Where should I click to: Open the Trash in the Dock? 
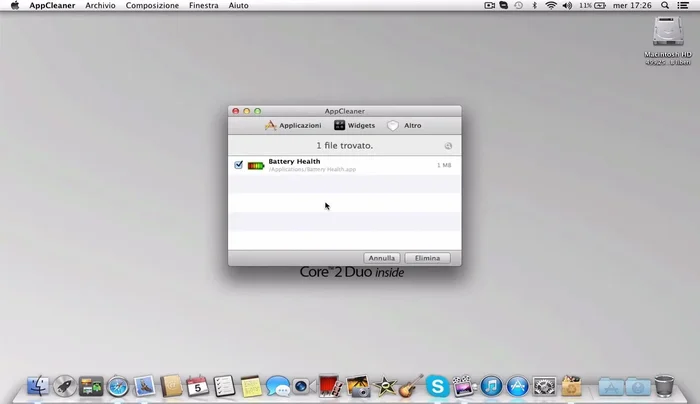[x=664, y=386]
